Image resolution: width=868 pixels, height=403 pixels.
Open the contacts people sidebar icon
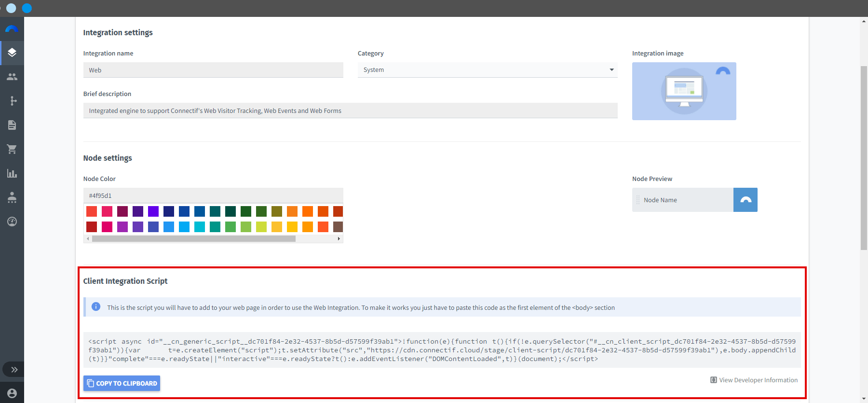[12, 77]
